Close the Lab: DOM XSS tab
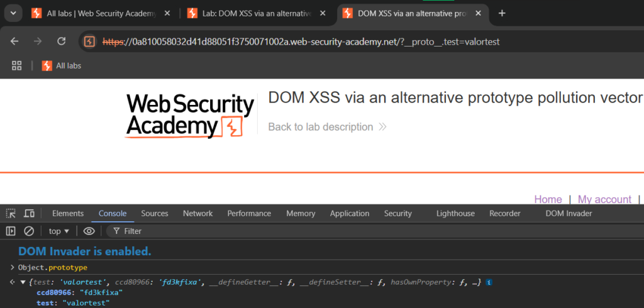The height and width of the screenshot is (308, 644). pyautogui.click(x=323, y=14)
